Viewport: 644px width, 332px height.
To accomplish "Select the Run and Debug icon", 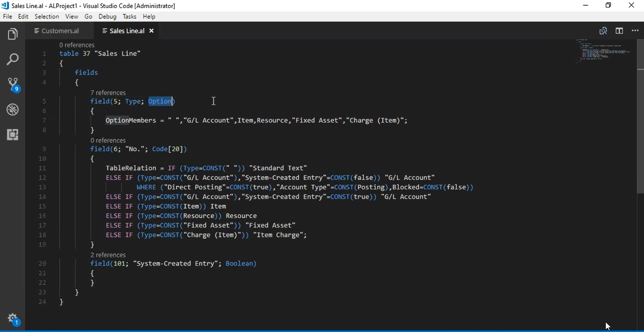I will pos(13,110).
